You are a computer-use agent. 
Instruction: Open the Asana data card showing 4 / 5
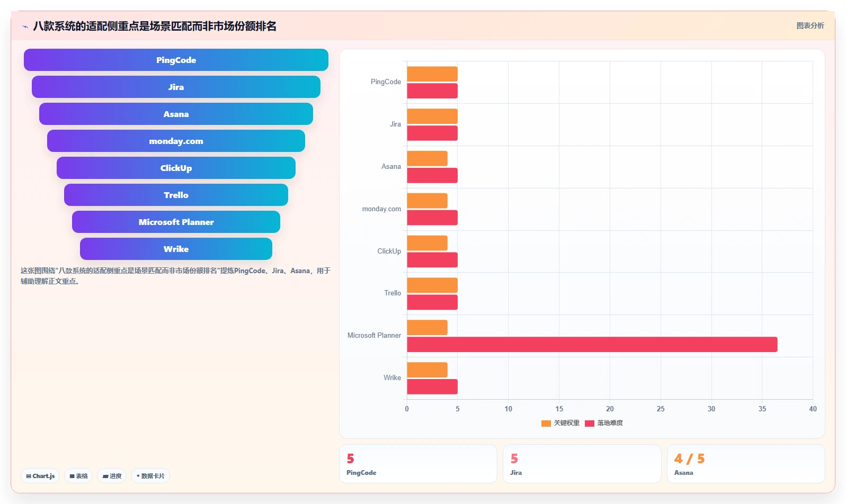[x=746, y=464]
